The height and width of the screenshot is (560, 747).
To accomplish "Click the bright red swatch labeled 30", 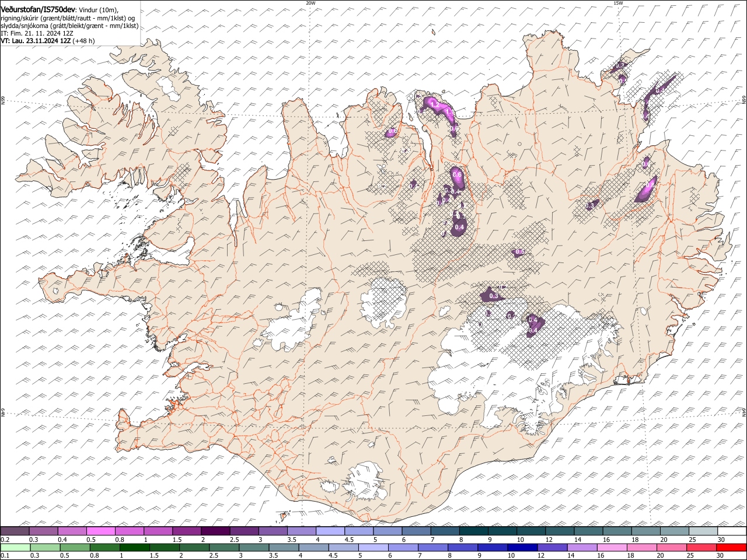I will [x=731, y=548].
